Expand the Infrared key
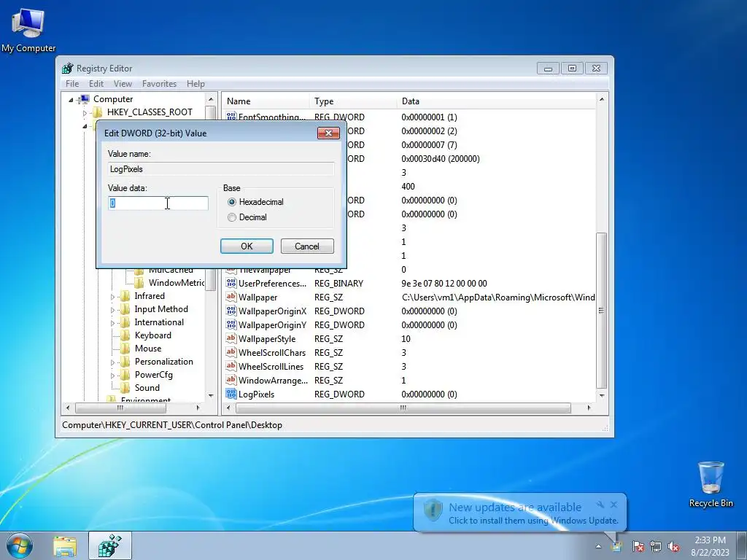 coord(112,297)
